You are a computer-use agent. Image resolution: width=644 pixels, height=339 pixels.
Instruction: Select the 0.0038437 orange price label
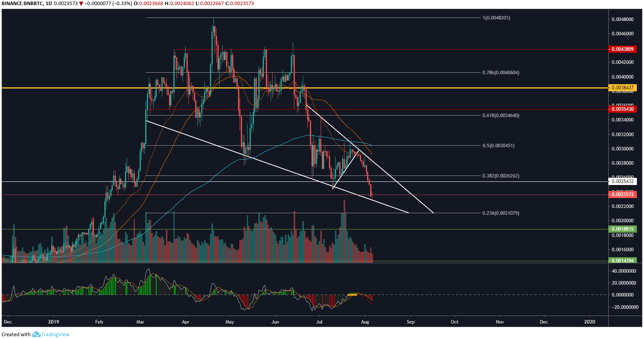pos(622,88)
